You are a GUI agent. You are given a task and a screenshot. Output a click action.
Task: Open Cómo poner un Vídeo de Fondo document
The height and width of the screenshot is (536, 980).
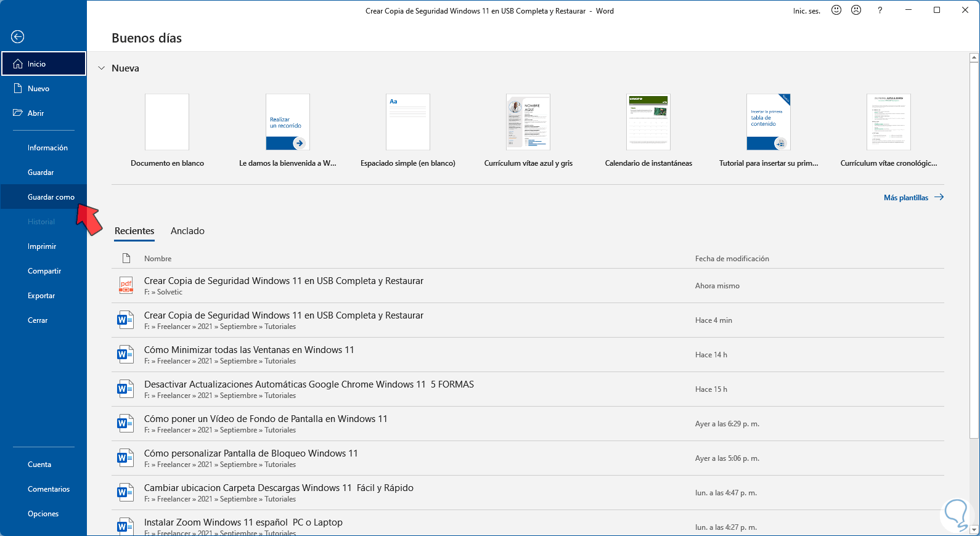tap(528, 424)
